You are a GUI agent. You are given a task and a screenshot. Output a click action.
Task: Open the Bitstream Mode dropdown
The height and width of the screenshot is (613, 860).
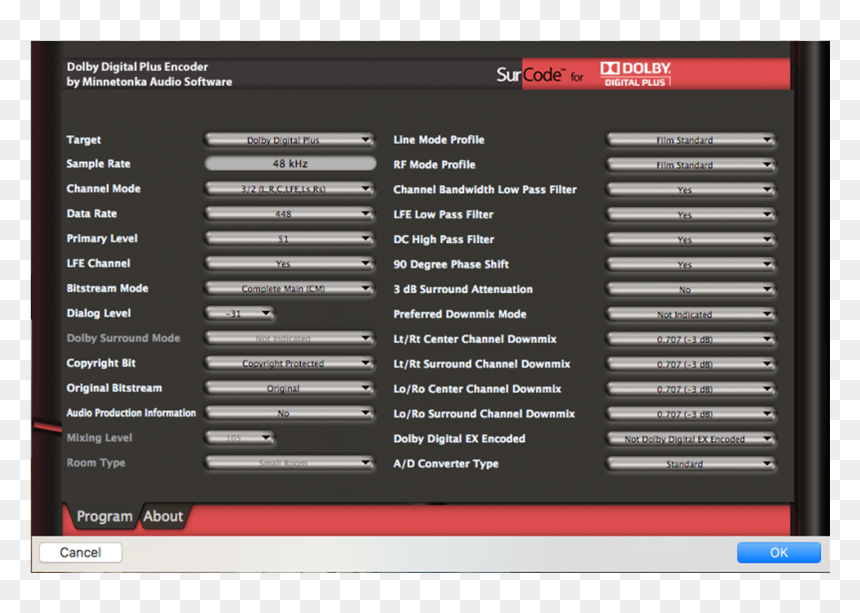pos(290,288)
